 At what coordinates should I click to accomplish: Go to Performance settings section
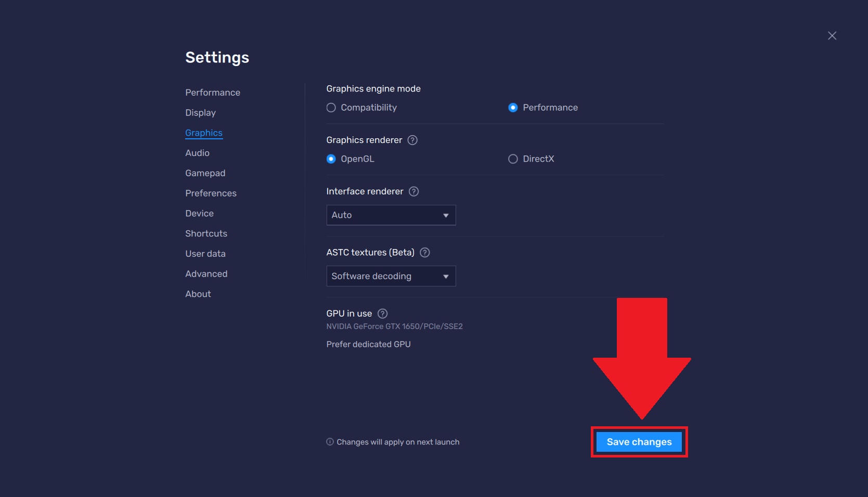(213, 93)
